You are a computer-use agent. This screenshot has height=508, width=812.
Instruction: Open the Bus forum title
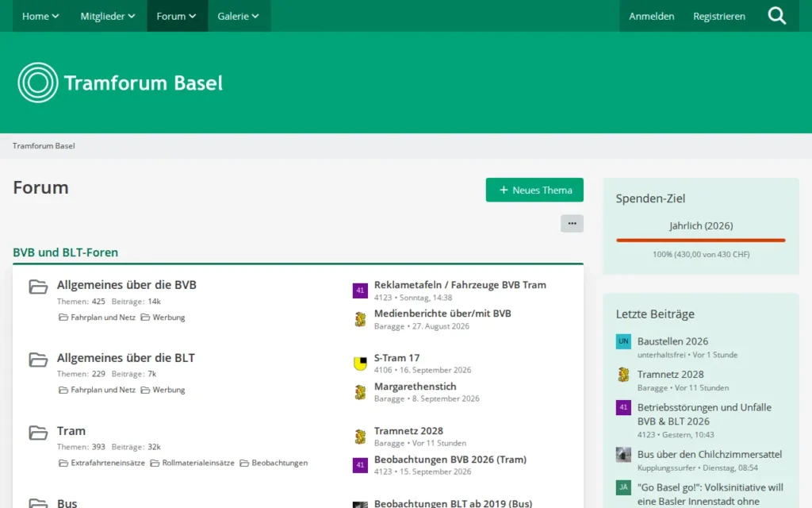tap(67, 502)
